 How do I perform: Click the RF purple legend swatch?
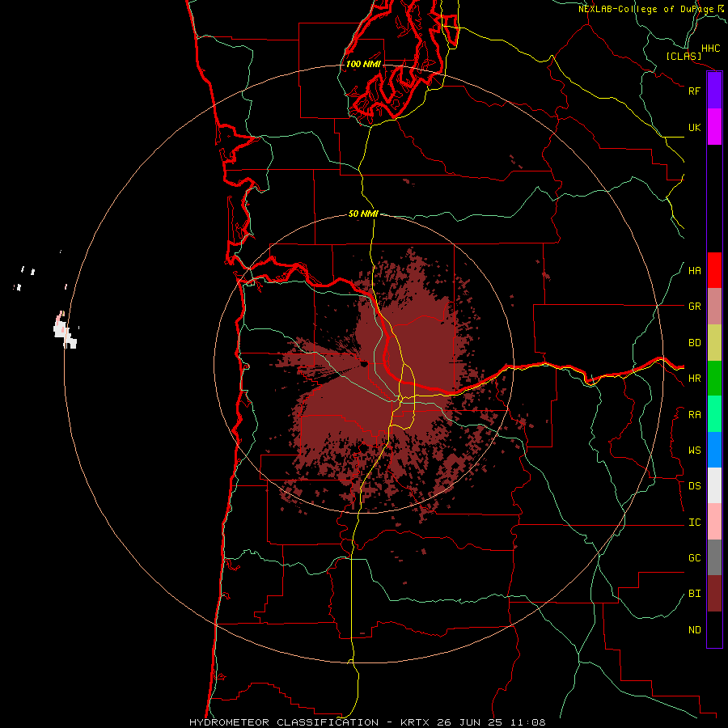coord(714,91)
